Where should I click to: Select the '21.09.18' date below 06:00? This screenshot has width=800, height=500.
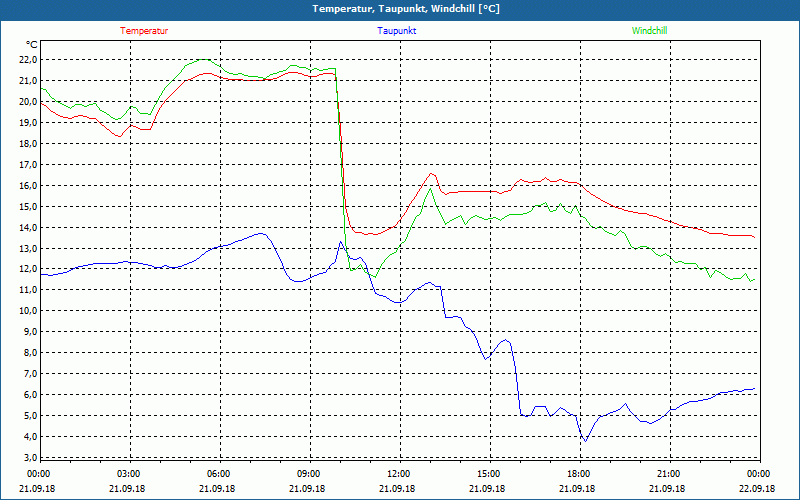tap(217, 489)
